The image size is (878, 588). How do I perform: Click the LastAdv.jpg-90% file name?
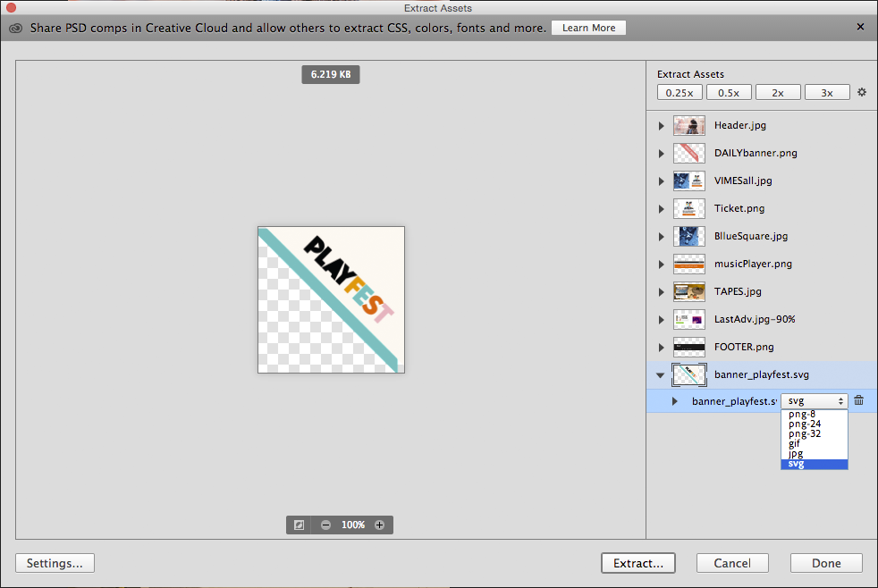[755, 319]
